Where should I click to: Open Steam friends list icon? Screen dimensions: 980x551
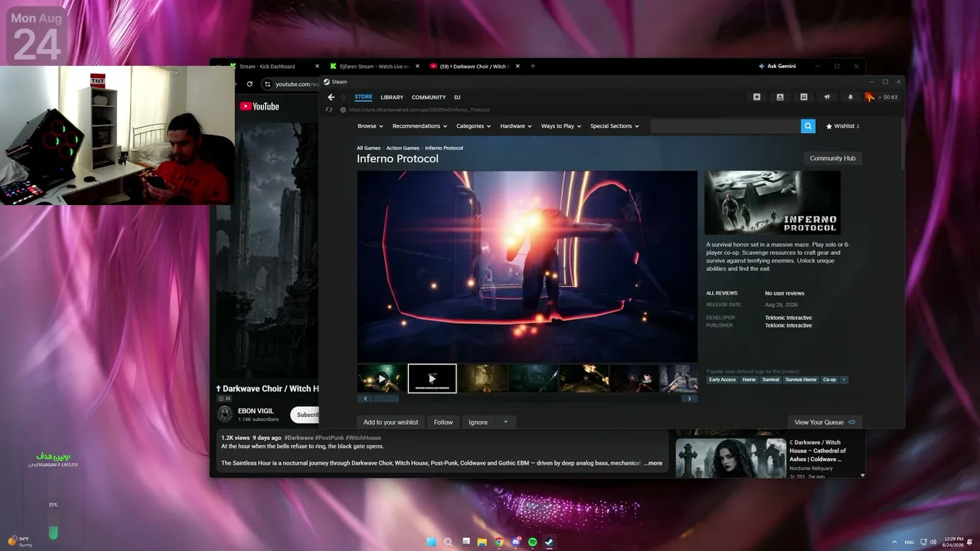[x=804, y=97]
